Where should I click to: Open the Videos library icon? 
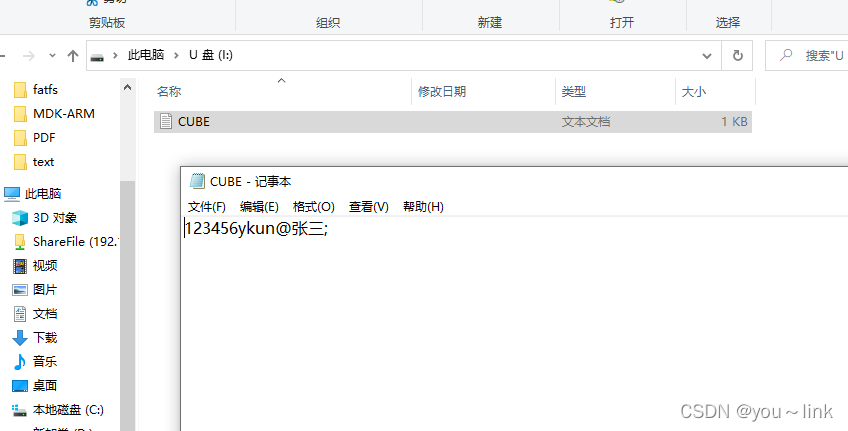click(x=20, y=266)
